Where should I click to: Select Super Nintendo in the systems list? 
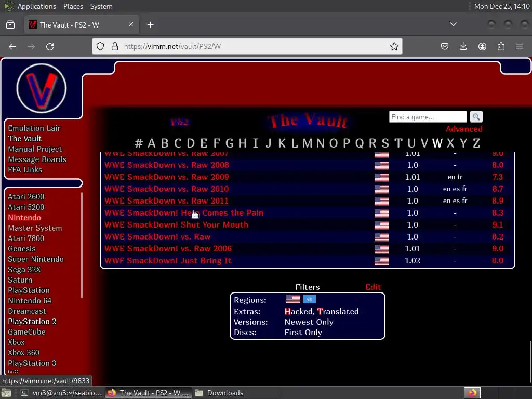pyautogui.click(x=36, y=259)
